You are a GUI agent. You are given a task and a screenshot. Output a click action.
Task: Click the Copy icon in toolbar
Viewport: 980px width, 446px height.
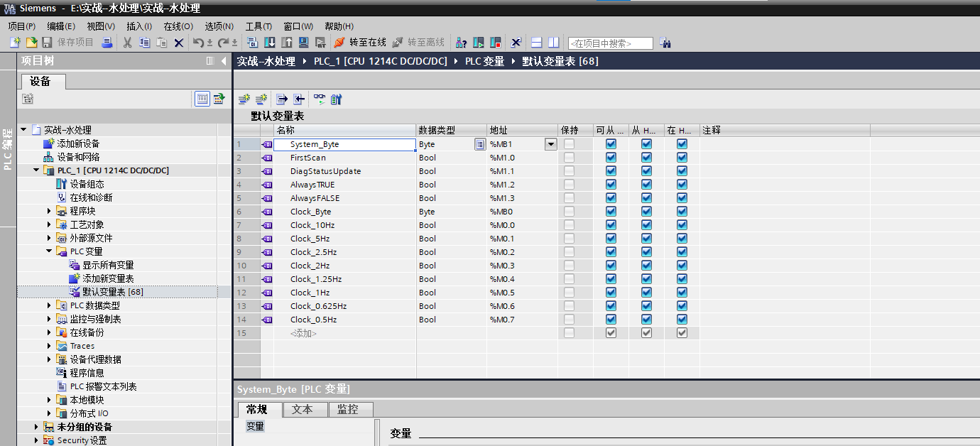pos(145,43)
